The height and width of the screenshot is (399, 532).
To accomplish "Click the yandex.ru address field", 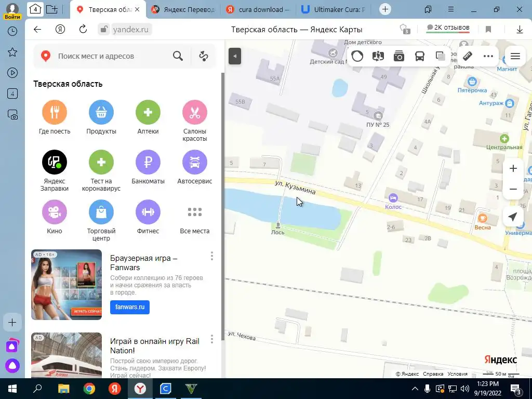I will [130, 30].
